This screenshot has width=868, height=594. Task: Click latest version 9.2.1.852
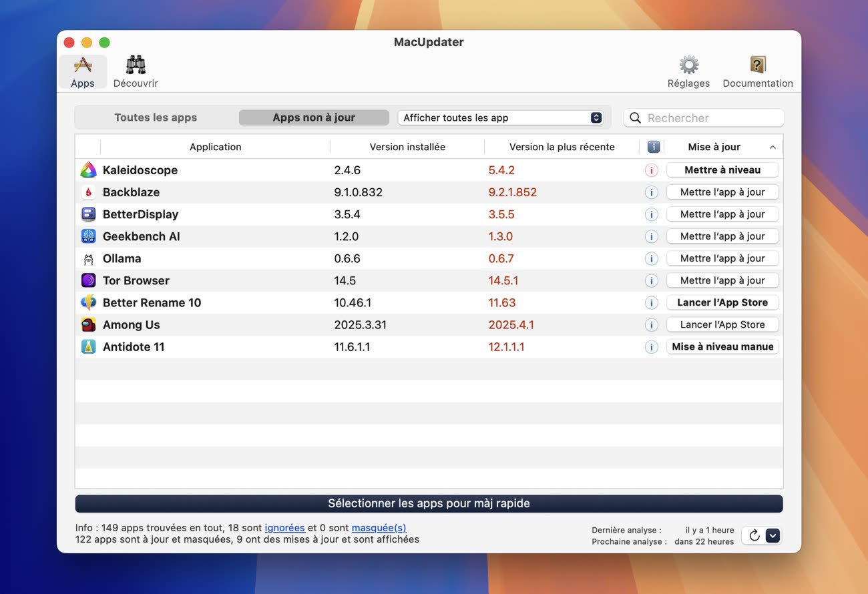pyautogui.click(x=513, y=192)
